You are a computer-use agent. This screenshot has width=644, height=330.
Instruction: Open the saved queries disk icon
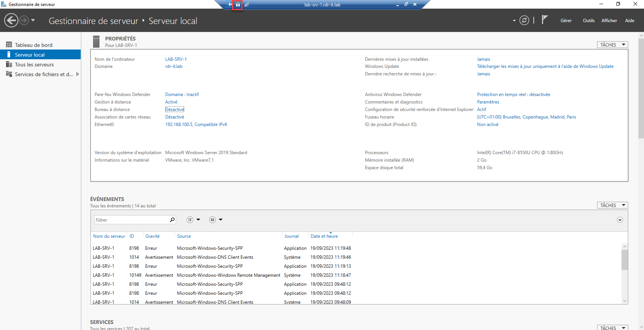coord(212,220)
